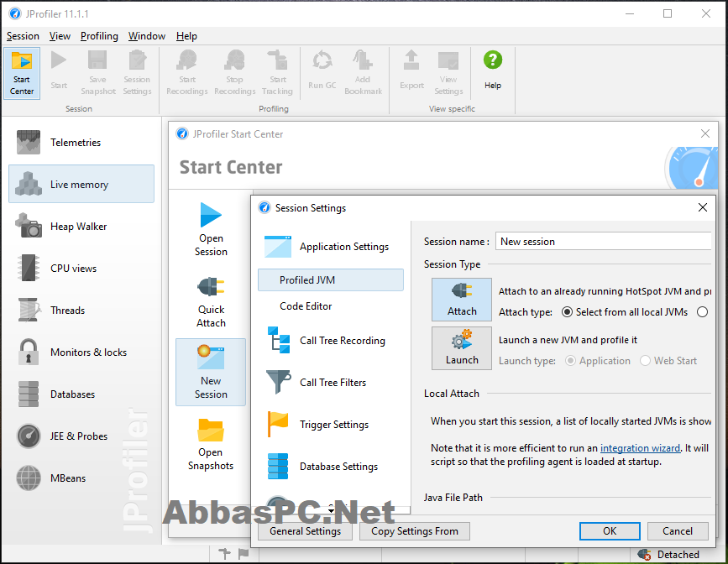Open CPU views in the sidebar

pos(81,268)
